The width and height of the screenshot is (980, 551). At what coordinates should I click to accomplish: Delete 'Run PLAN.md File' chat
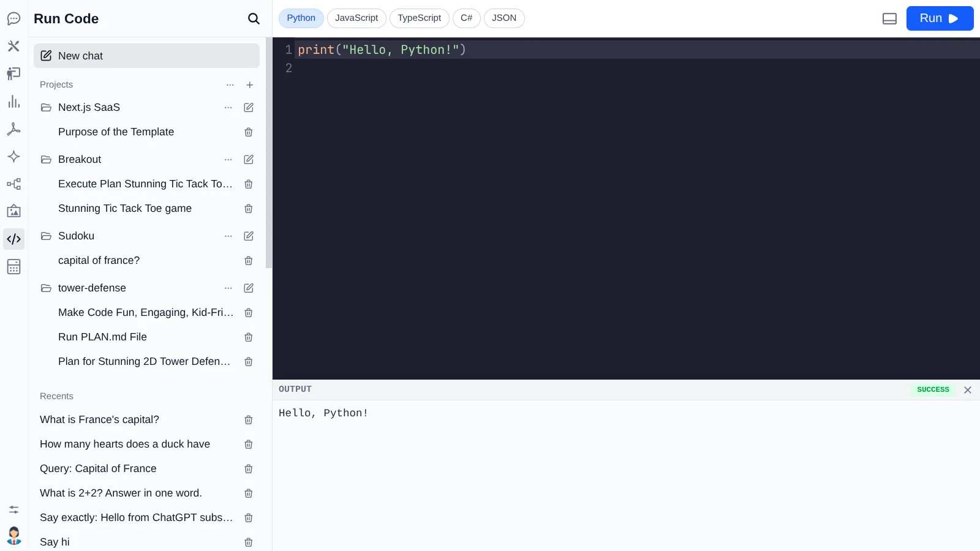click(x=249, y=337)
